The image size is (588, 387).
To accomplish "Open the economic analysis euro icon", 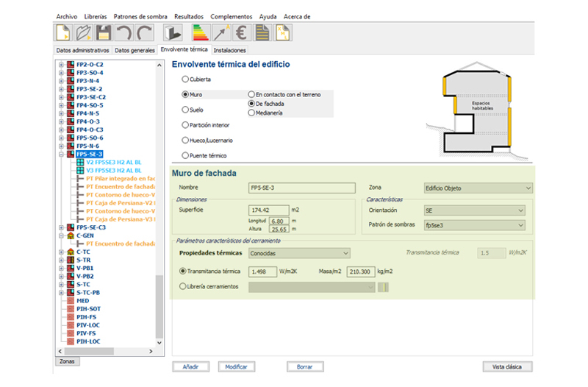I will coord(242,32).
